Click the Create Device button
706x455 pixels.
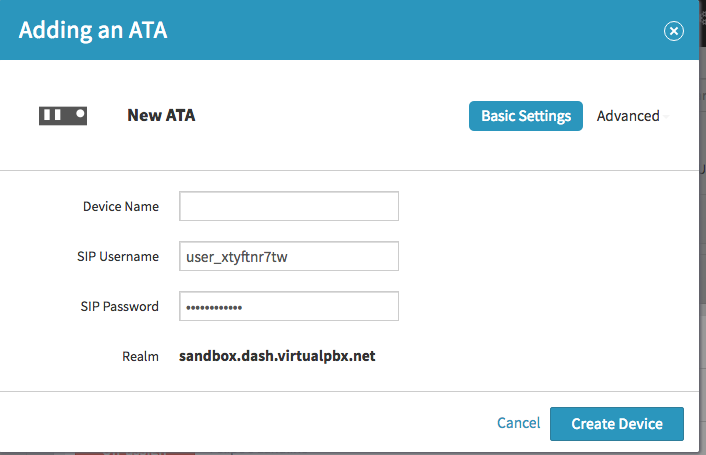tap(617, 424)
